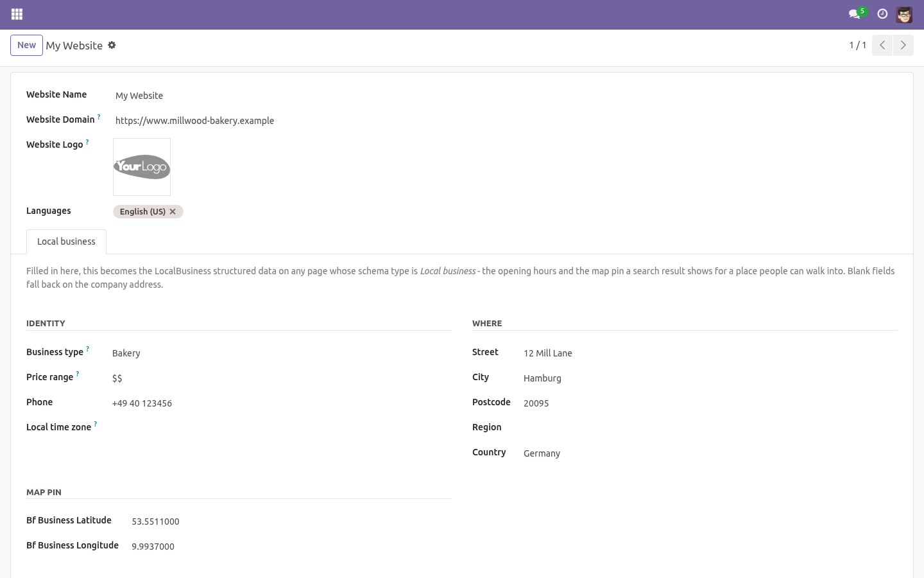Image resolution: width=924 pixels, height=578 pixels.
Task: Go to previous record arrow
Action: pyautogui.click(x=882, y=45)
